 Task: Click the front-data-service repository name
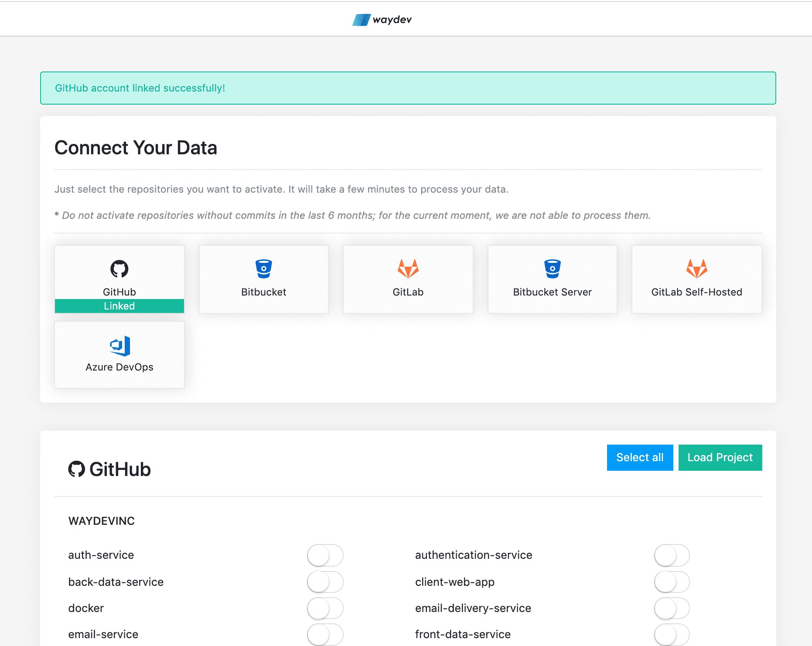[463, 634]
